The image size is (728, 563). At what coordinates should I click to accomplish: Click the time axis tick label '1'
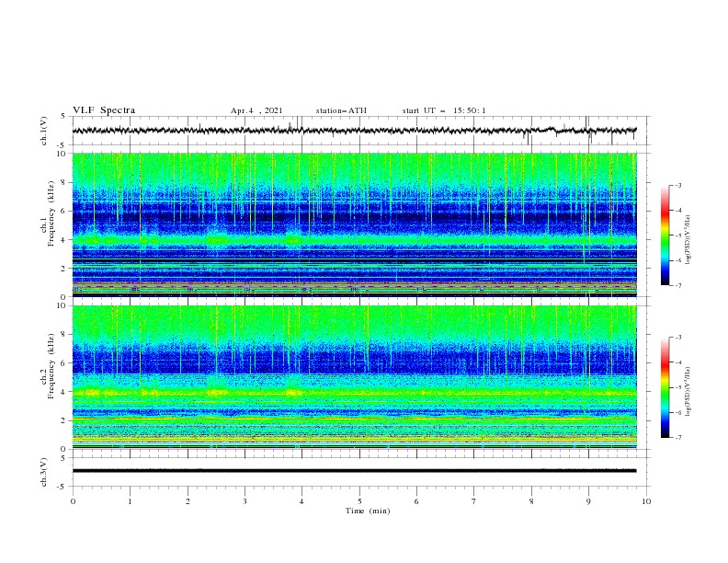[130, 501]
